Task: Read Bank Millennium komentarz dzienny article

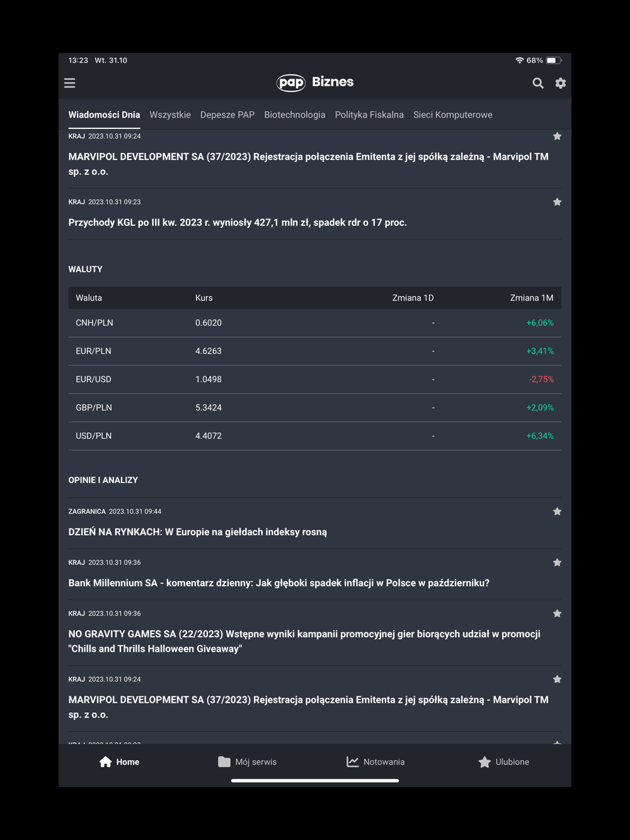Action: tap(278, 583)
